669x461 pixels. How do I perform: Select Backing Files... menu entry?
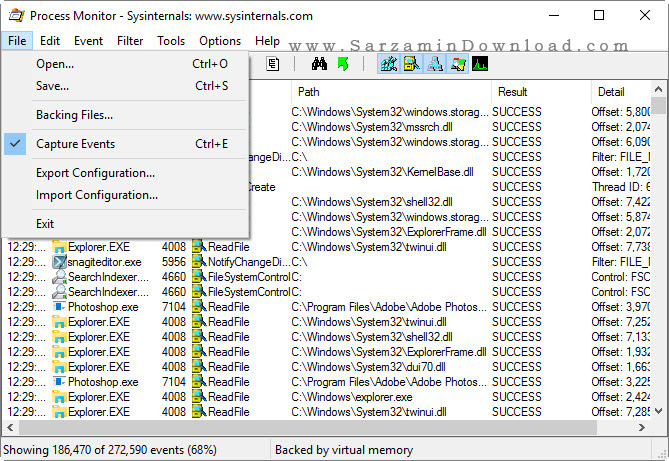point(125,115)
